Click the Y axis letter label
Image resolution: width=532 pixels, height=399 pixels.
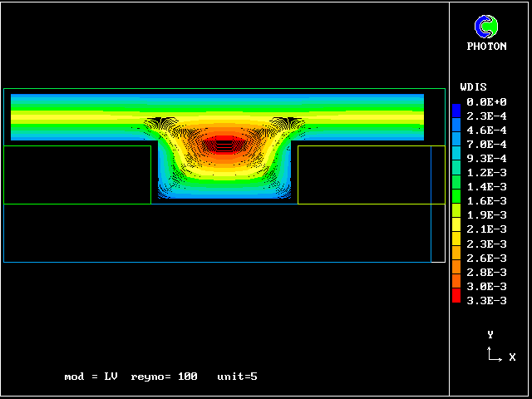pos(490,334)
